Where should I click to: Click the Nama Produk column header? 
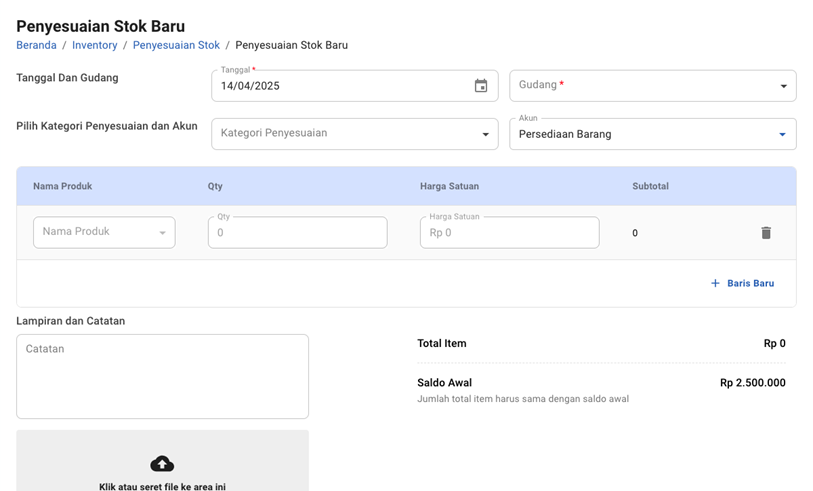(62, 186)
